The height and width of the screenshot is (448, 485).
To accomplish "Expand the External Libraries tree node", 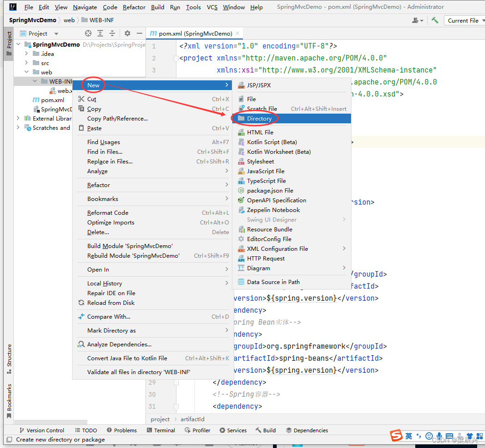I will pos(18,118).
